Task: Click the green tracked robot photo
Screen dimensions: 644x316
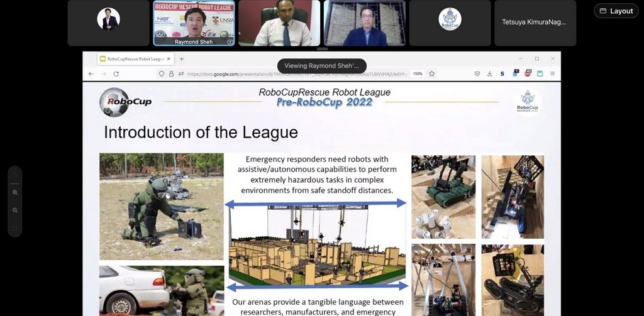Action: [x=443, y=197]
